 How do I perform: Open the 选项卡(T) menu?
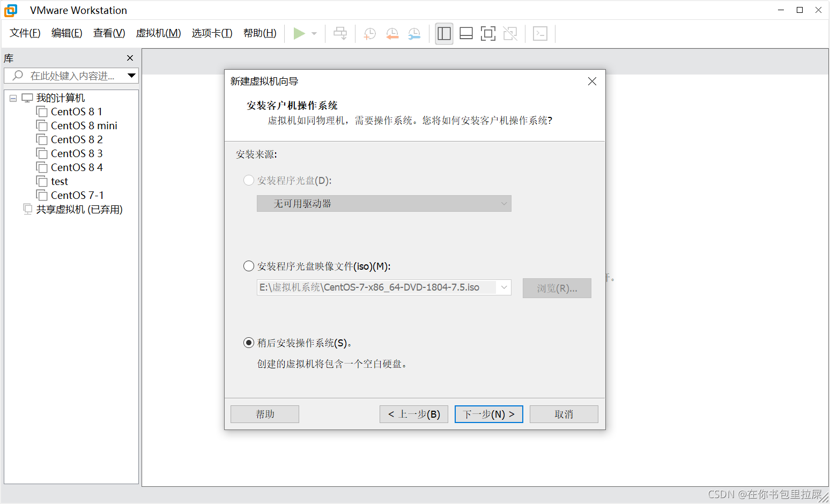212,33
